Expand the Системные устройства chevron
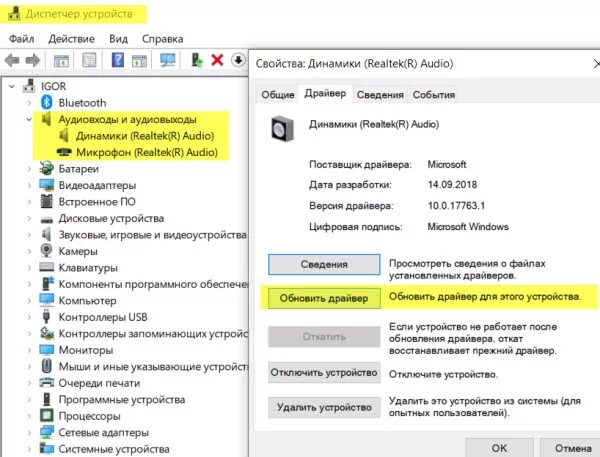Viewport: 600px width, 457px height. pyautogui.click(x=29, y=449)
